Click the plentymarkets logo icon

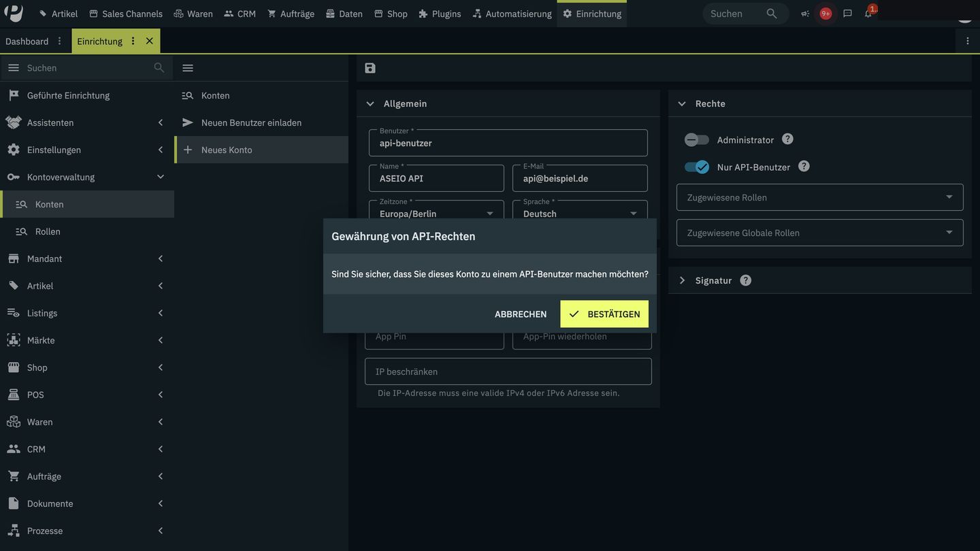click(x=14, y=13)
